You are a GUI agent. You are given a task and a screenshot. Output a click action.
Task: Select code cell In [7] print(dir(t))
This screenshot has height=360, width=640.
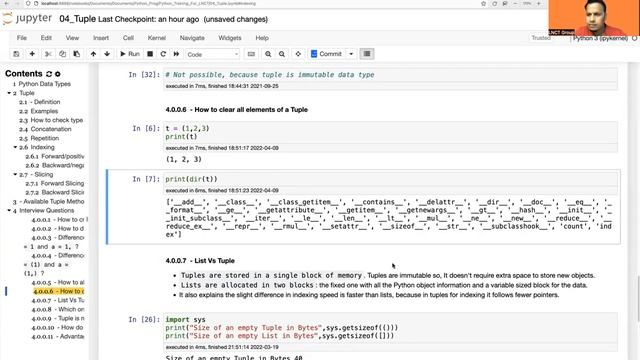pos(391,179)
